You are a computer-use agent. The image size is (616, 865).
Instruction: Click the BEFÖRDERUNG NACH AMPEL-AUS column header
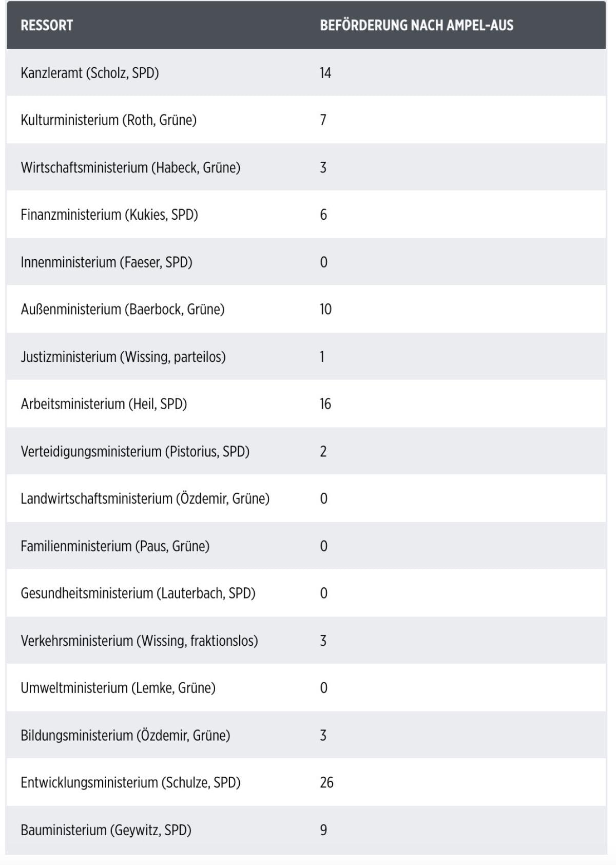coord(416,25)
